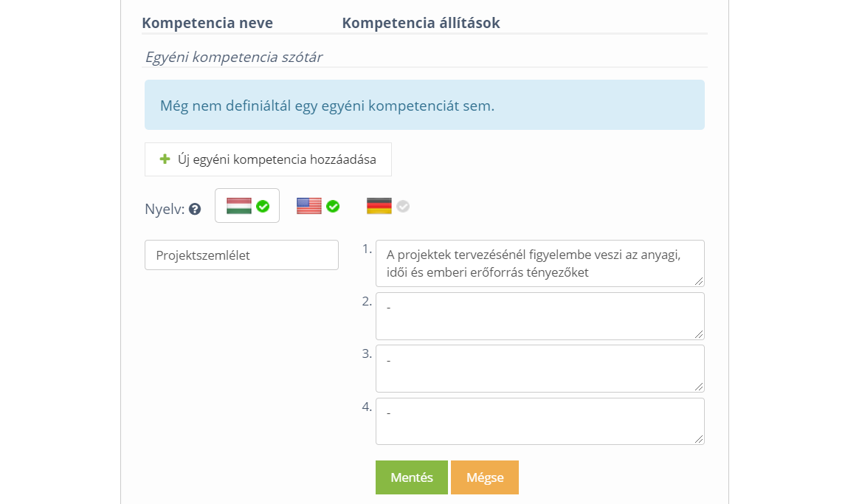Viewport: 845px width, 504px height.
Task: Switch to the US flag language
Action: pos(309,206)
